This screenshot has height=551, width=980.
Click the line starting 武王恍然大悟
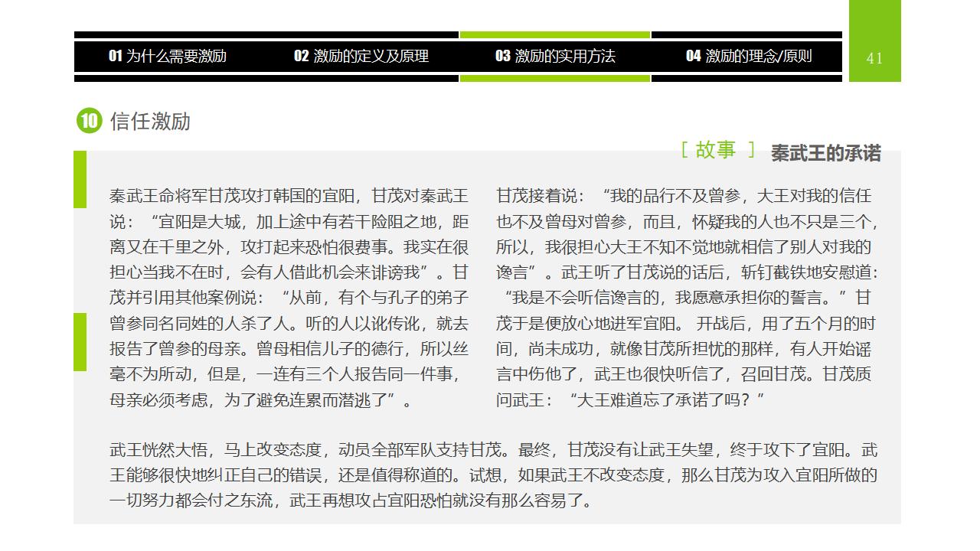pyautogui.click(x=494, y=449)
